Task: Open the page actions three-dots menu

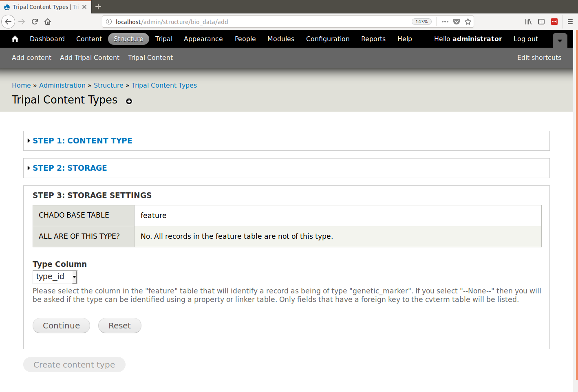Action: pos(445,22)
